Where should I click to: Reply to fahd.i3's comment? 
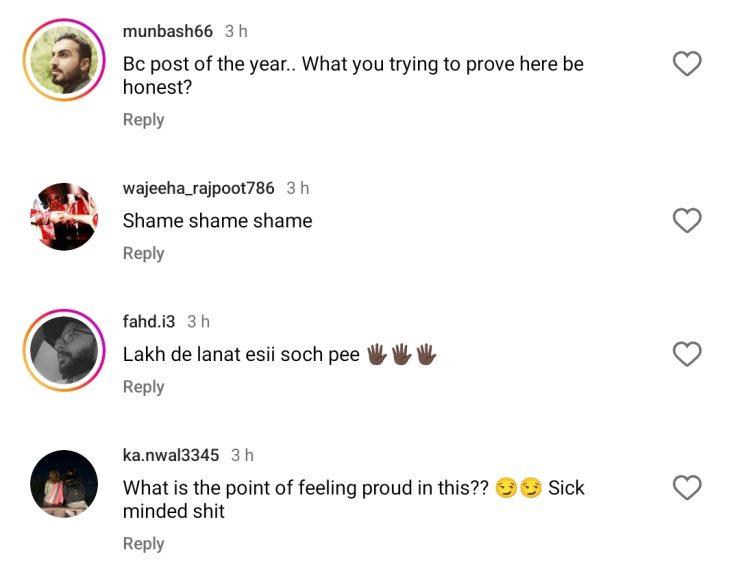pos(143,387)
